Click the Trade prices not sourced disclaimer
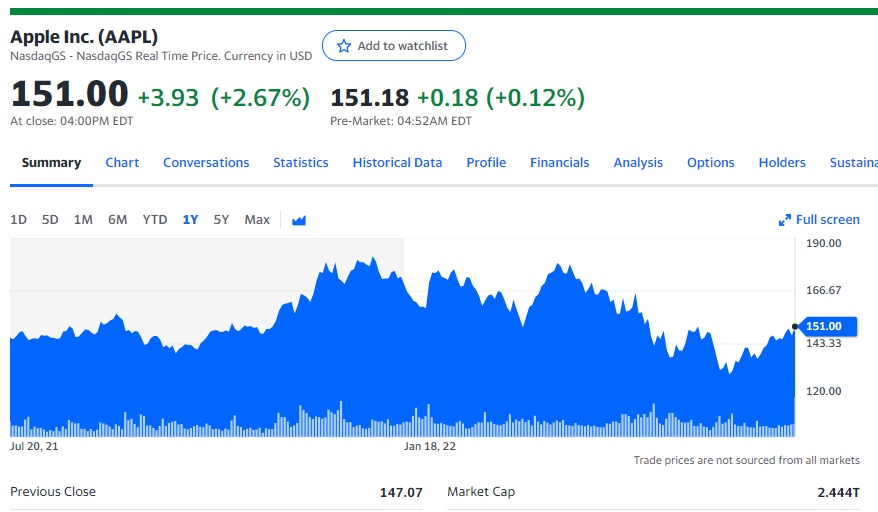This screenshot has width=878, height=512. (x=746, y=460)
